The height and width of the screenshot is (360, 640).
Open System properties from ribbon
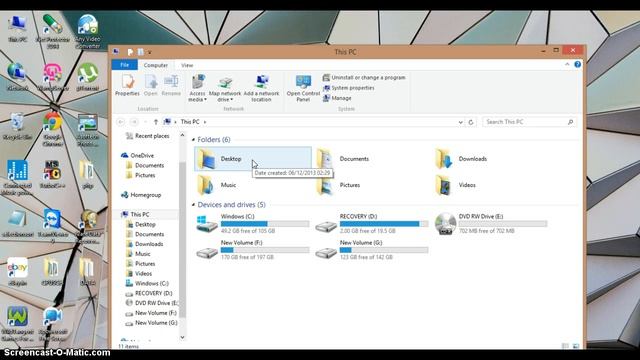[349, 88]
